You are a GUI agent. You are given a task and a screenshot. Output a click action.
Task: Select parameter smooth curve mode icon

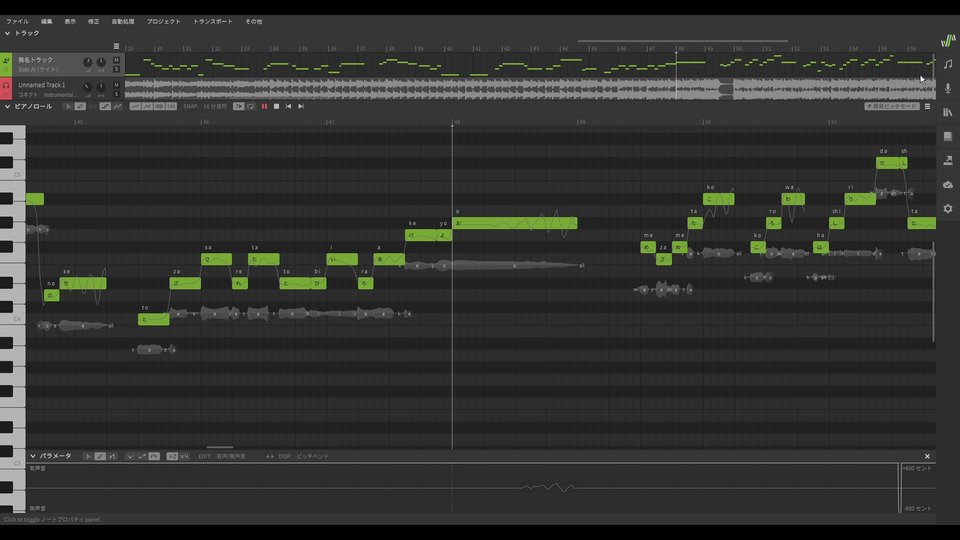point(154,456)
